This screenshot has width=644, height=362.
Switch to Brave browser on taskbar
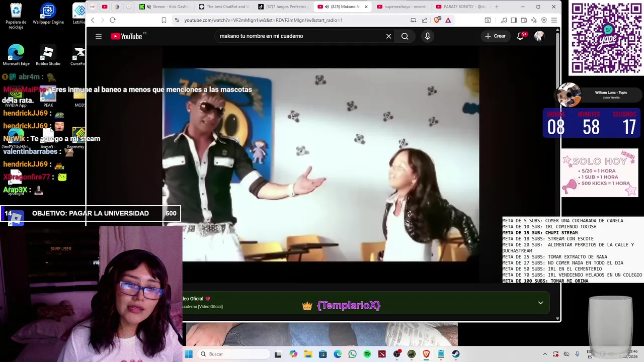coord(426,354)
